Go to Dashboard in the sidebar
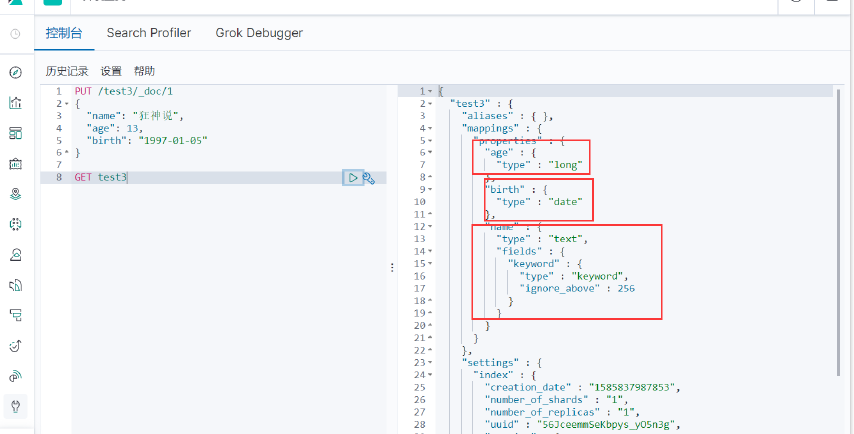Screen dimensions: 854x434 pos(15,133)
